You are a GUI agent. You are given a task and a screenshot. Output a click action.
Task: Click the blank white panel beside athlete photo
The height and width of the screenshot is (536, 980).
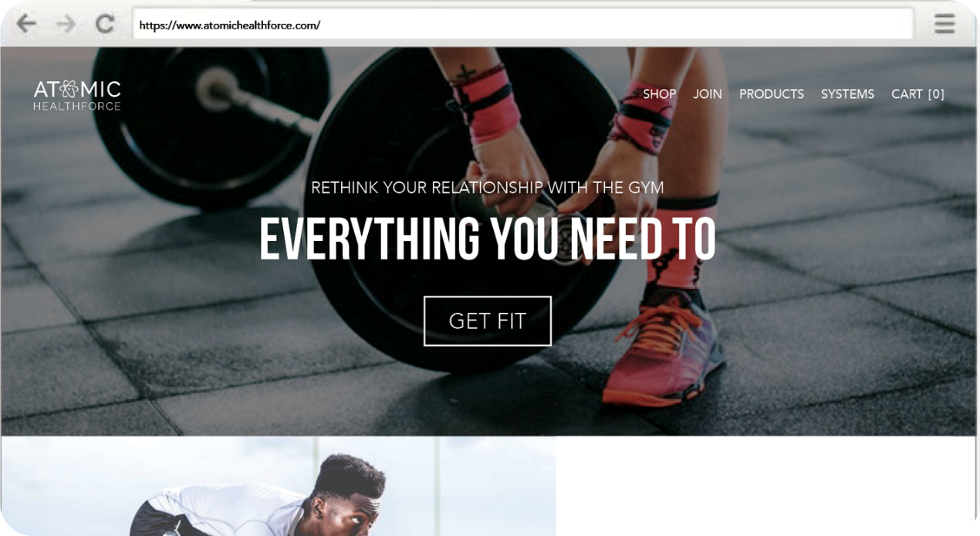point(765,486)
